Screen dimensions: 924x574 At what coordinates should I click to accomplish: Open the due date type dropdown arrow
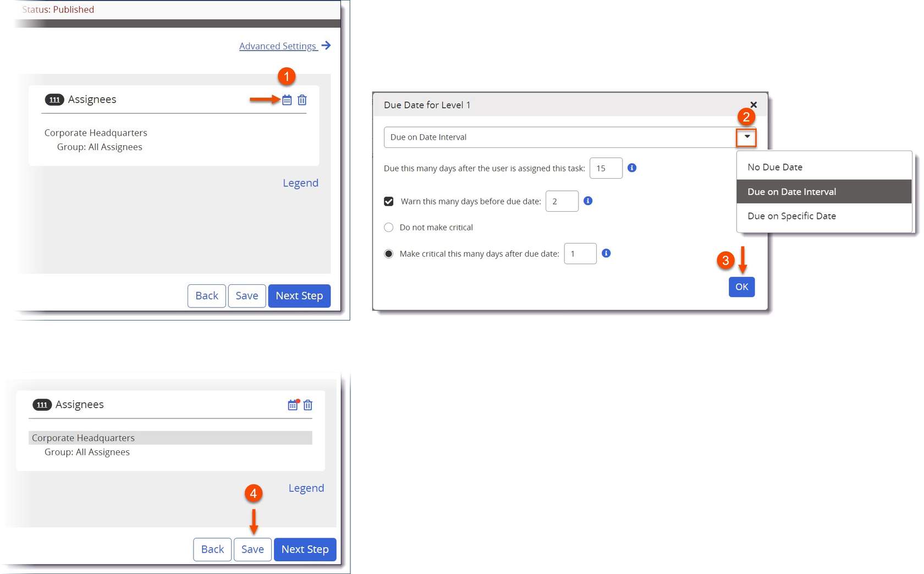(x=746, y=137)
